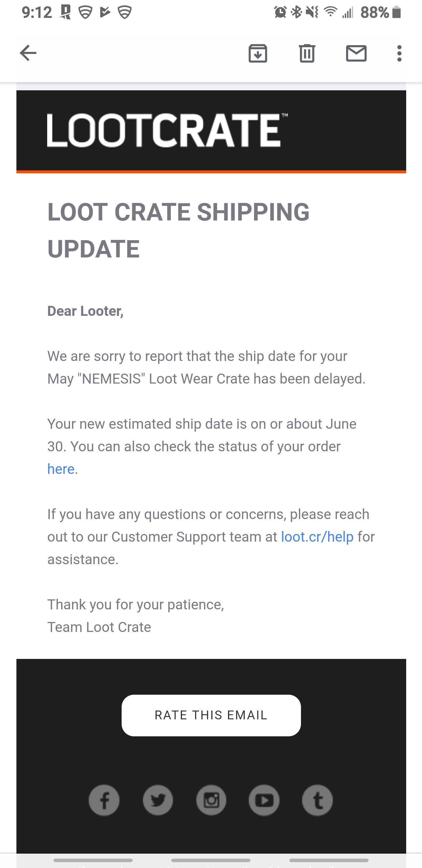The image size is (422, 868).
Task: Tap the 9:12 clock in status bar
Action: point(37,13)
